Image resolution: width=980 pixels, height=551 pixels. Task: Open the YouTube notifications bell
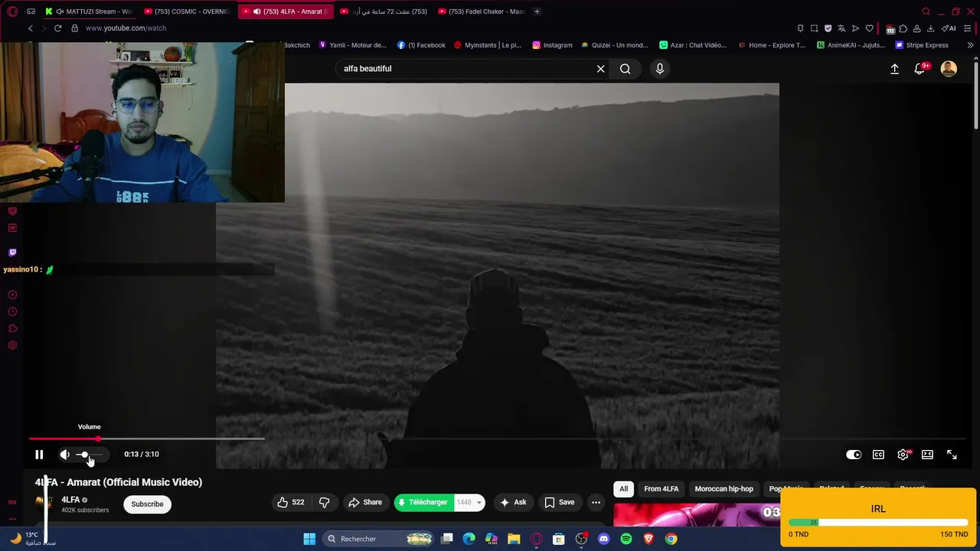(920, 69)
